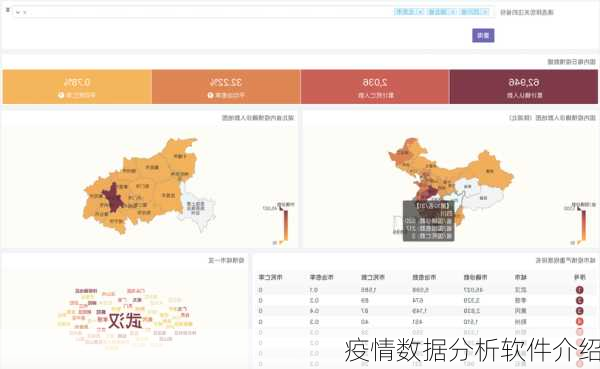The width and height of the screenshot is (600, 369).
Task: Clear all selections with the field's x icon
Action: [x=25, y=12]
